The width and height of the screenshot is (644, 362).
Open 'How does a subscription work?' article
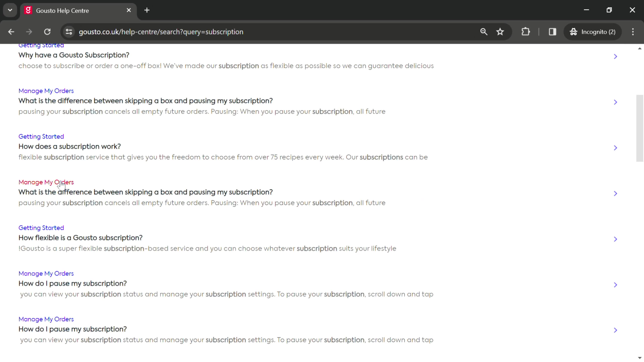69,146
